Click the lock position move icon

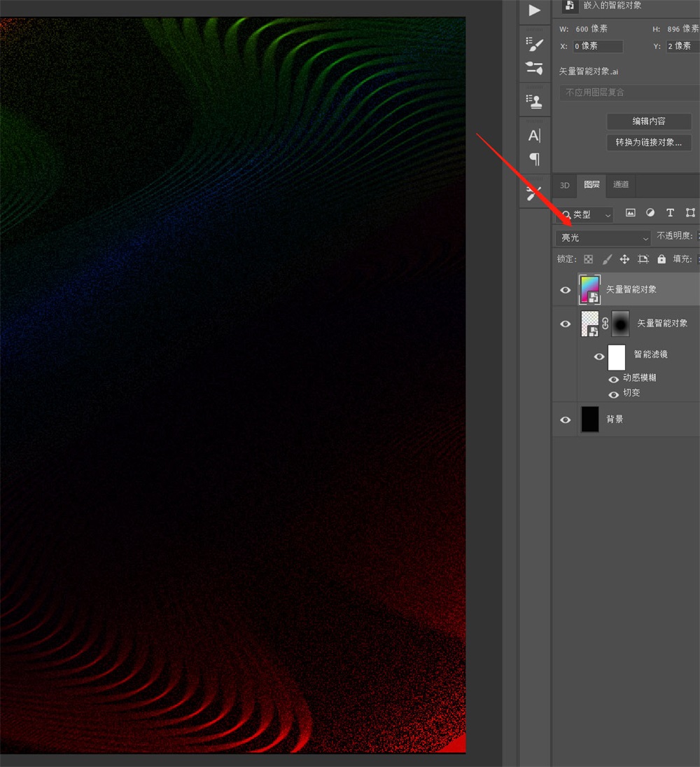pyautogui.click(x=624, y=259)
